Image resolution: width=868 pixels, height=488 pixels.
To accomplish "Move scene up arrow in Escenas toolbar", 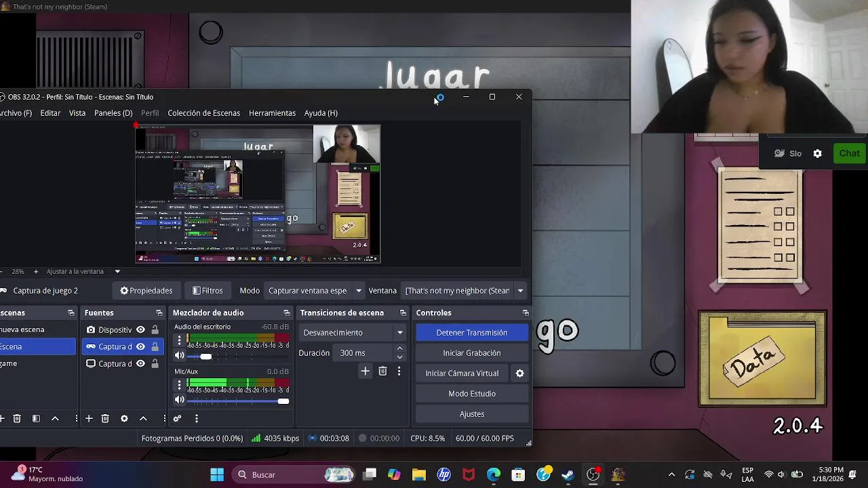I will pos(55,419).
